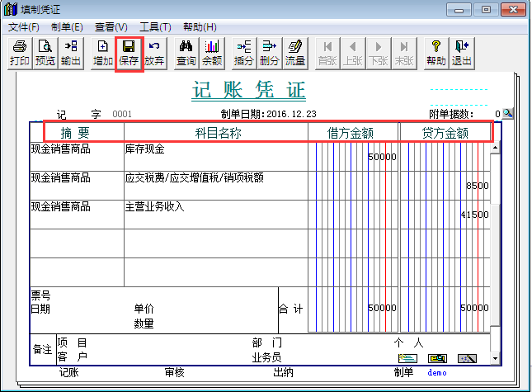Open the 预览 (Preview) toolbar icon
The width and height of the screenshot is (532, 392).
click(x=45, y=54)
